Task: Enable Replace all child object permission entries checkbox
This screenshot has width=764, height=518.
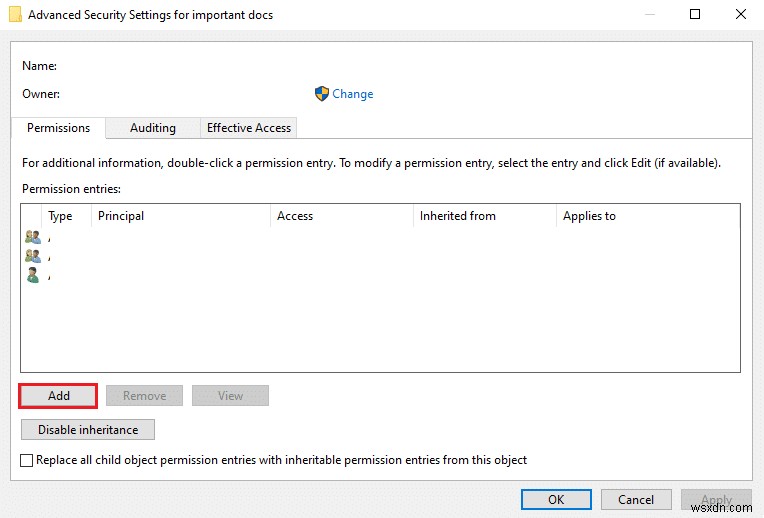Action: pyautogui.click(x=27, y=460)
